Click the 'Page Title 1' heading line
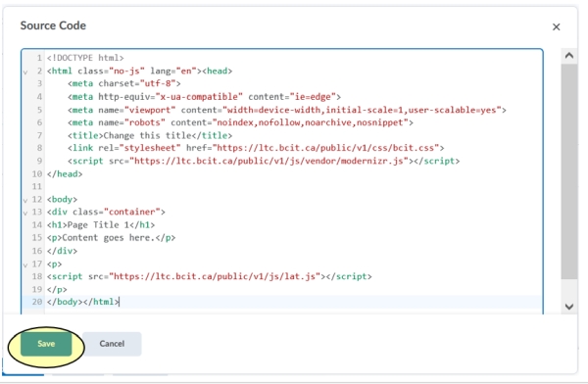Viewport: 588px width, 384px height. click(x=101, y=225)
